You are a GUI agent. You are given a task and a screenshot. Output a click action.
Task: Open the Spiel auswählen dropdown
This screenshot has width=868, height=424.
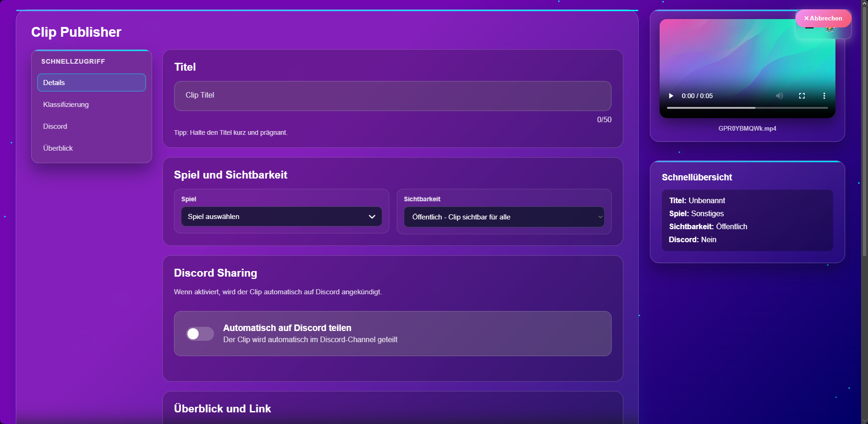click(281, 217)
